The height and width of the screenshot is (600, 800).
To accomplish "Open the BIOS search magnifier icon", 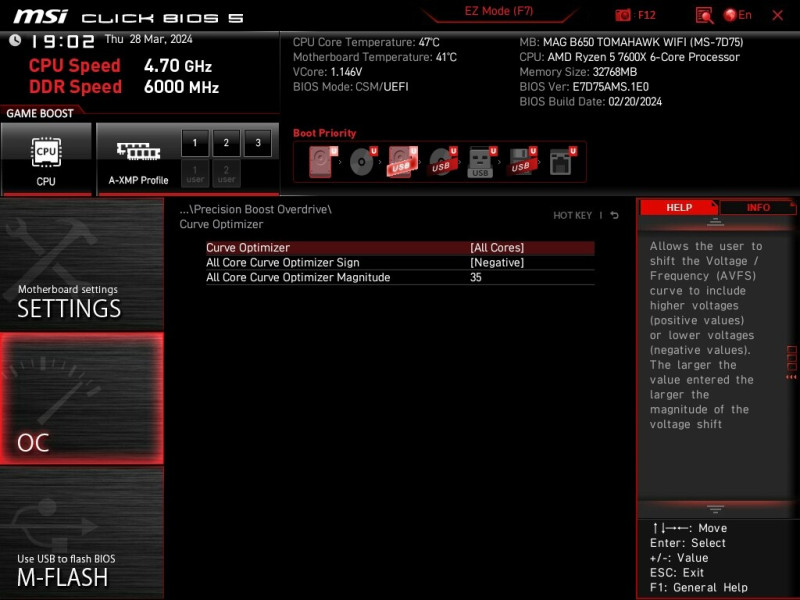I will click(704, 15).
